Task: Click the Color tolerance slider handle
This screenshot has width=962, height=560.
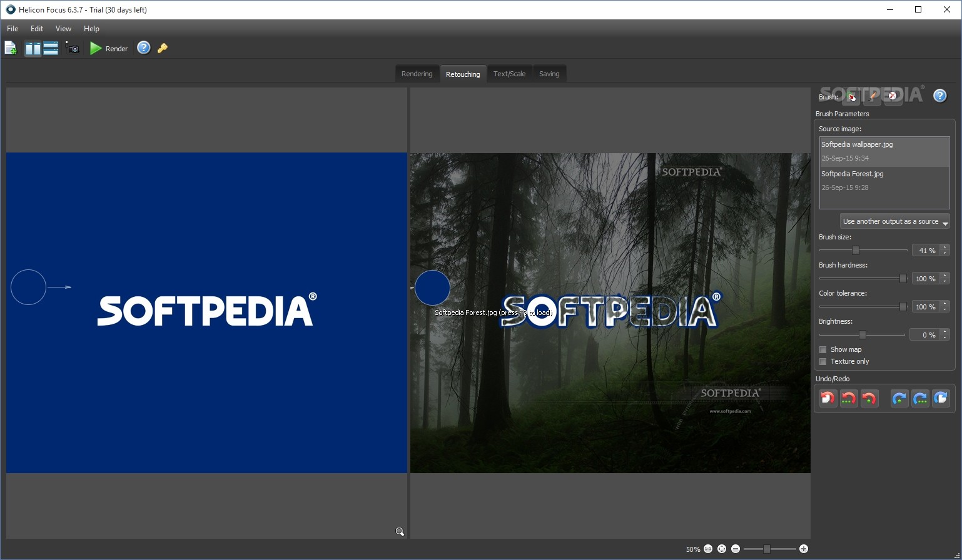Action: coord(903,306)
